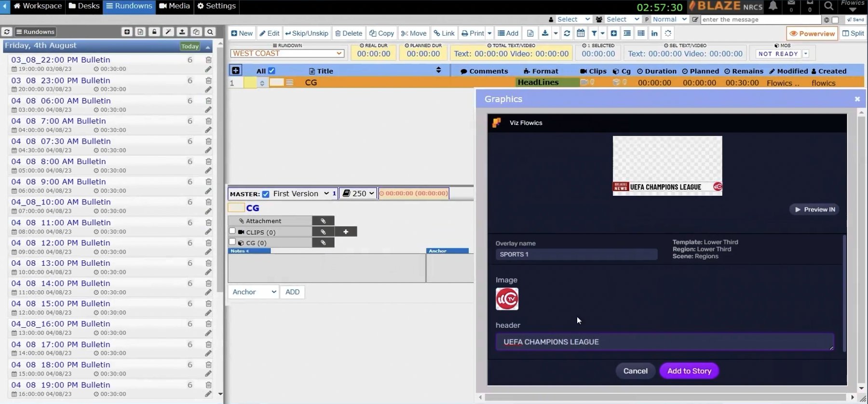Image resolution: width=868 pixels, height=404 pixels.
Task: Click the lower third preview thumbnail
Action: coord(667,166)
